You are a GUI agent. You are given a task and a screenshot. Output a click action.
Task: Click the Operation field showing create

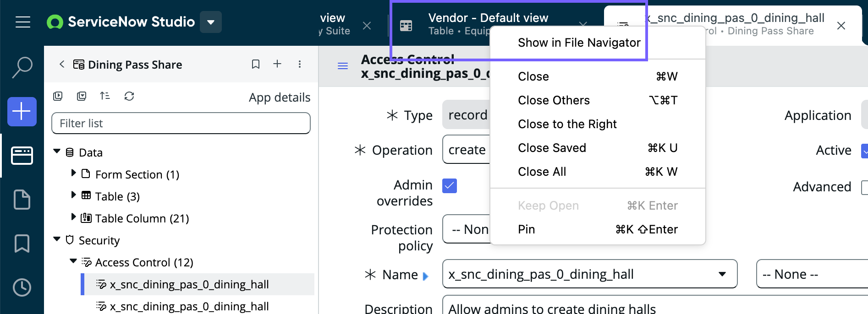[x=467, y=150]
